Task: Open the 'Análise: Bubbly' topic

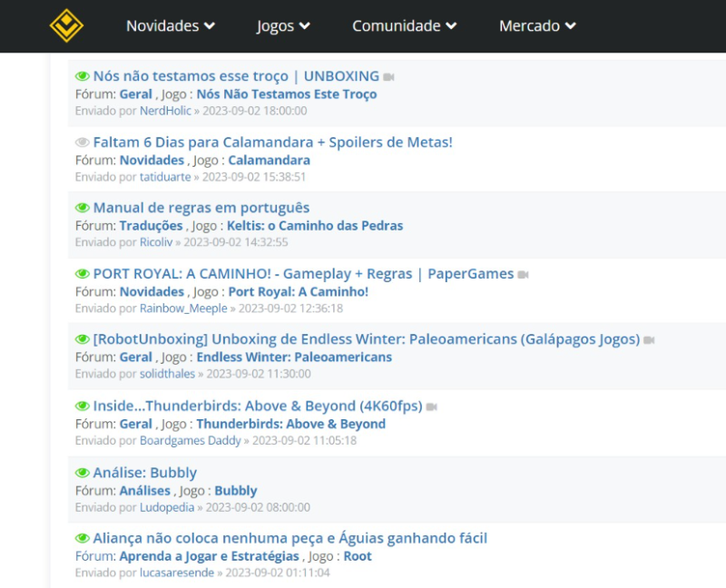Action: point(145,473)
